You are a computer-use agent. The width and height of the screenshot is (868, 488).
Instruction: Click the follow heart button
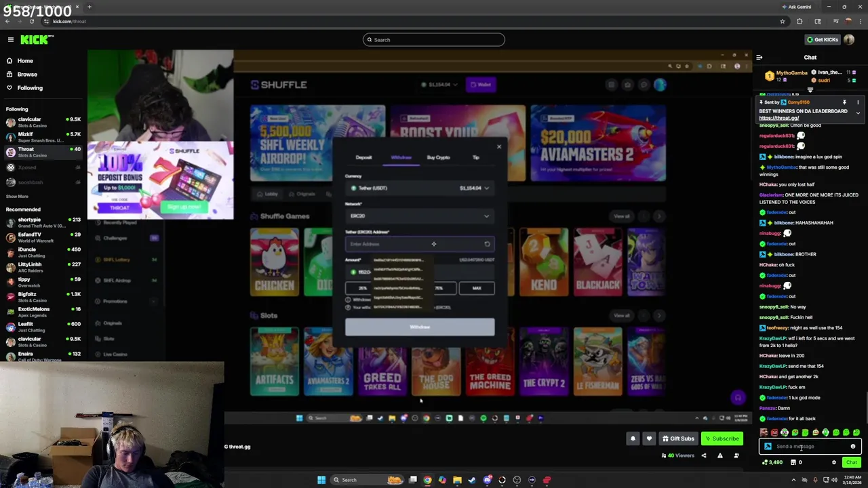(x=649, y=439)
